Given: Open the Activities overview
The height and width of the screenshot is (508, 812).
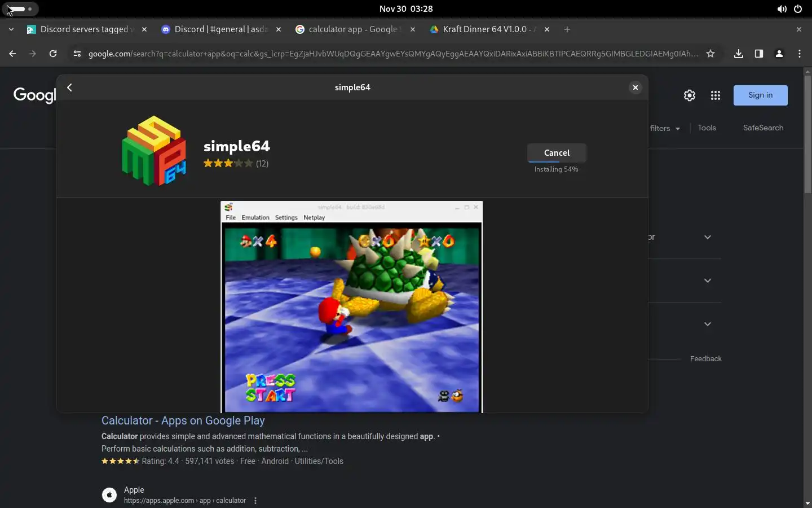Looking at the screenshot, I should point(21,9).
